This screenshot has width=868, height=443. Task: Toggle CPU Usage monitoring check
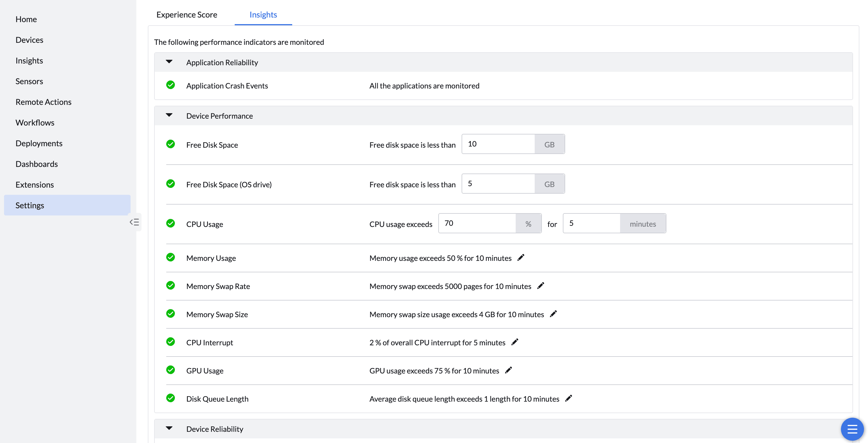click(x=171, y=224)
